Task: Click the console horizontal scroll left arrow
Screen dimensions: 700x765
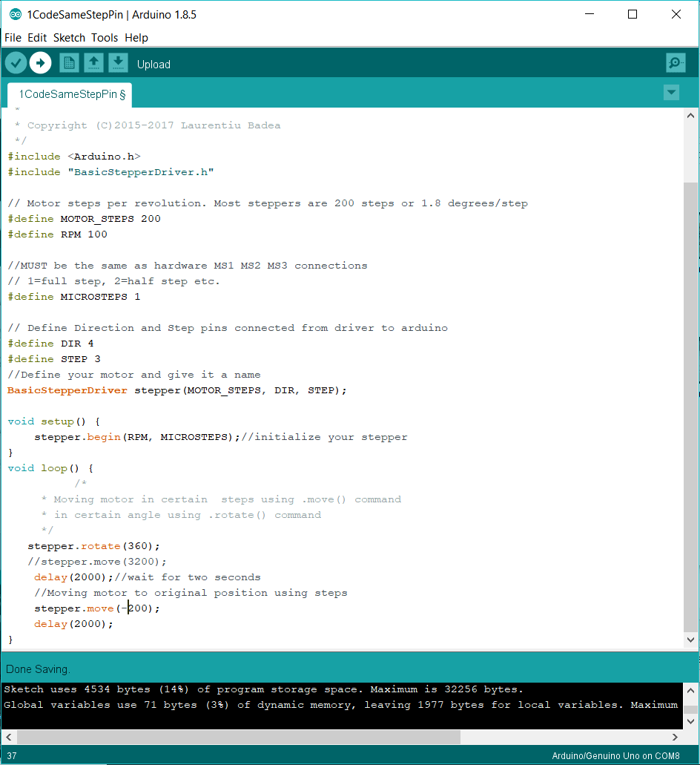Action: coord(9,738)
